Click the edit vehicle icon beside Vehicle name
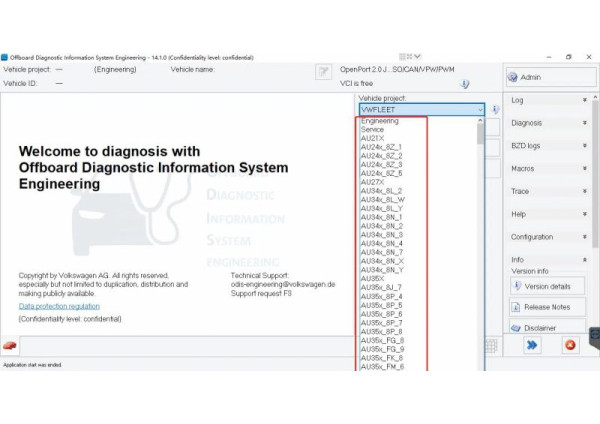This screenshot has width=600, height=424. (323, 71)
